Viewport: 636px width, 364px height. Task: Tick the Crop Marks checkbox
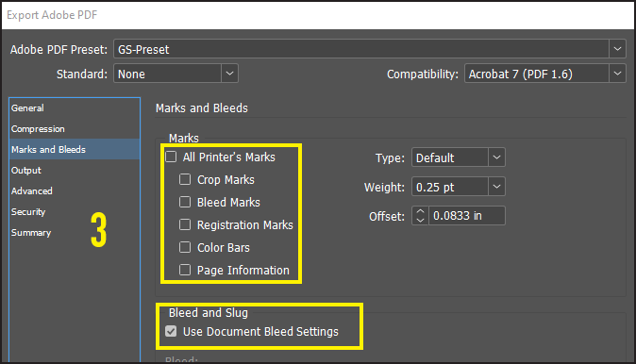coord(185,179)
